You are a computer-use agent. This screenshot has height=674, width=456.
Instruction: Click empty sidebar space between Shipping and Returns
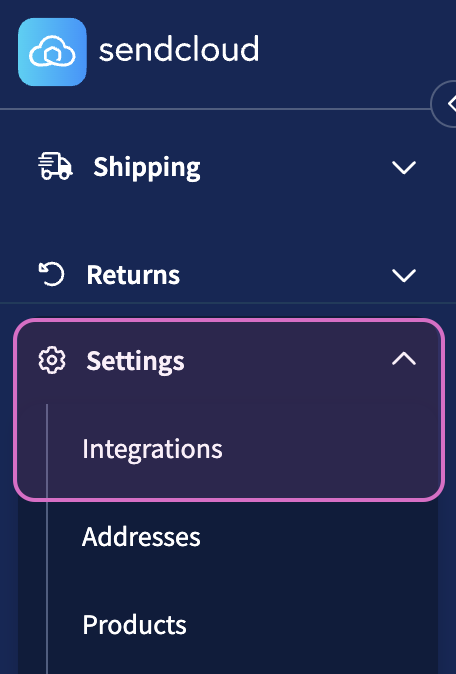tap(228, 221)
